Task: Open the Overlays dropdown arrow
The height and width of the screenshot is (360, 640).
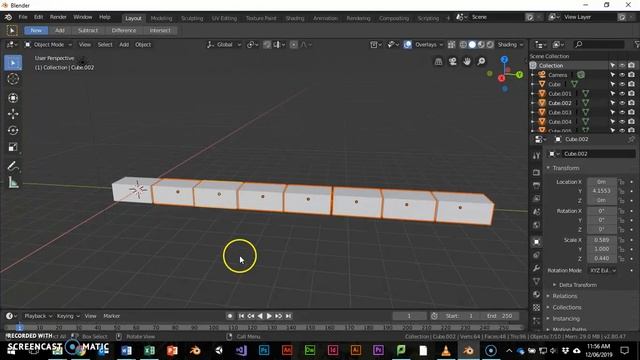Action: (x=440, y=44)
